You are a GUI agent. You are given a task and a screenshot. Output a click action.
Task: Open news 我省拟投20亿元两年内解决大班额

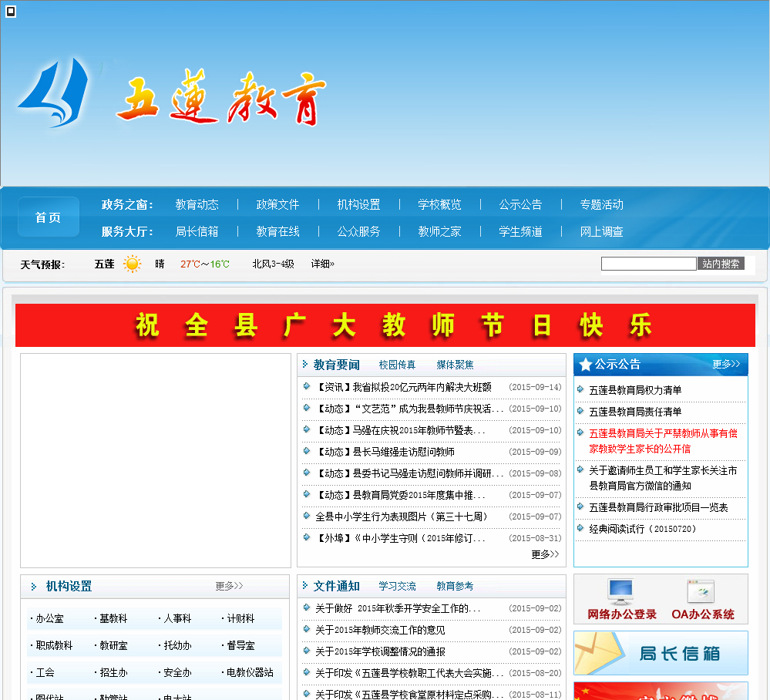(x=403, y=387)
